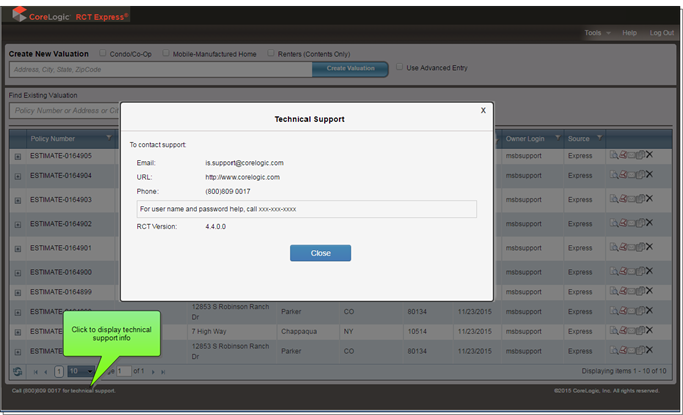
Task: Select page 1 button in pager
Action: tap(59, 371)
